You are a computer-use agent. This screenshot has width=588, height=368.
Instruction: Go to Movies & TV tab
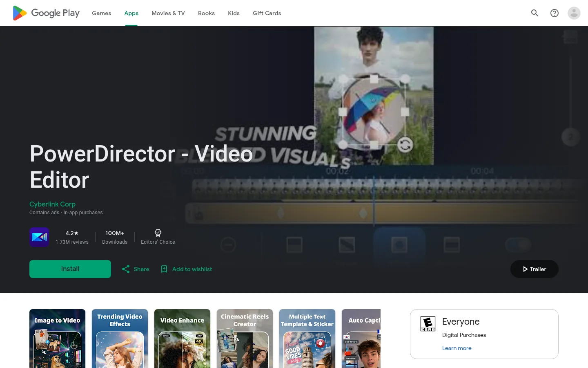point(168,13)
